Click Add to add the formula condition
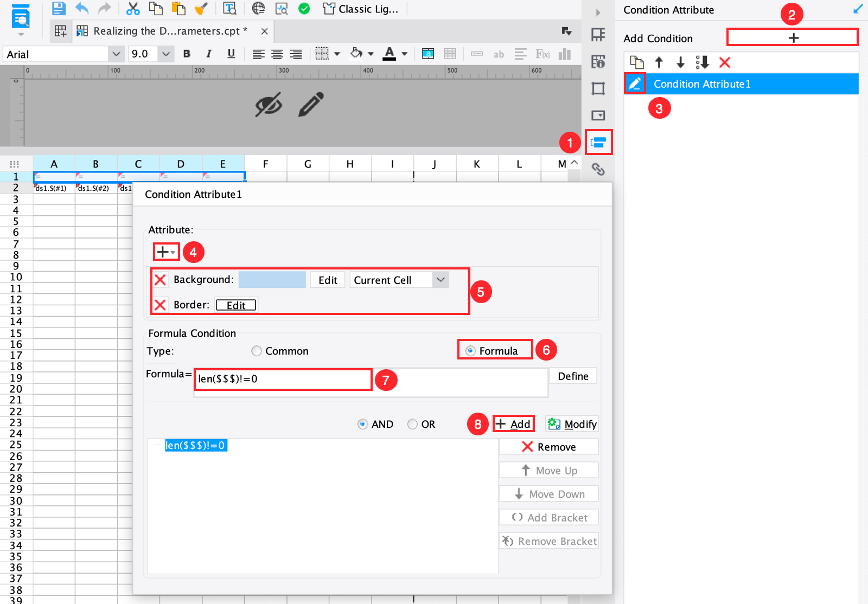Screen dimensions: 868x604 [513, 424]
